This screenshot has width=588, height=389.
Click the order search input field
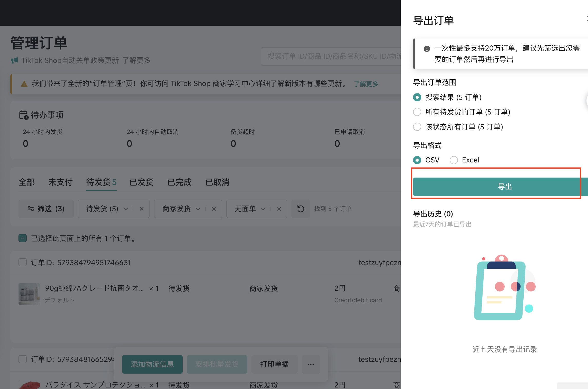331,56
